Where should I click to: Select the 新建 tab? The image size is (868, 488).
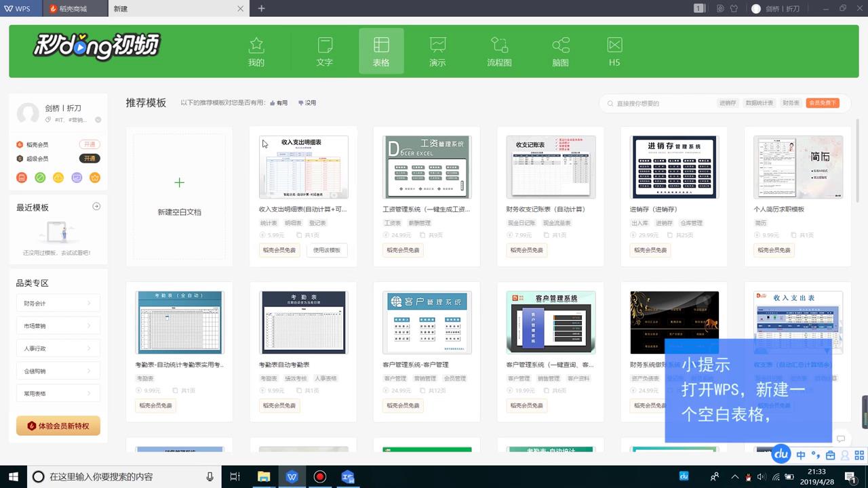click(x=178, y=8)
